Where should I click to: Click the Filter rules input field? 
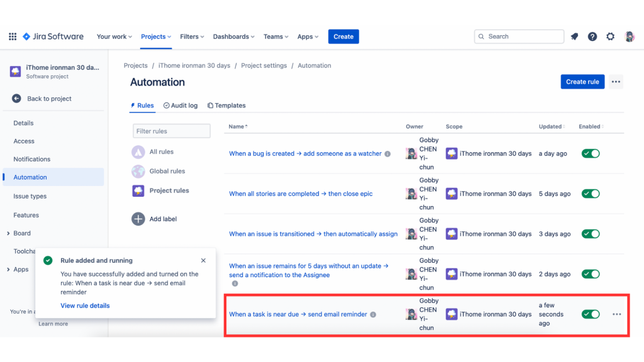point(171,131)
